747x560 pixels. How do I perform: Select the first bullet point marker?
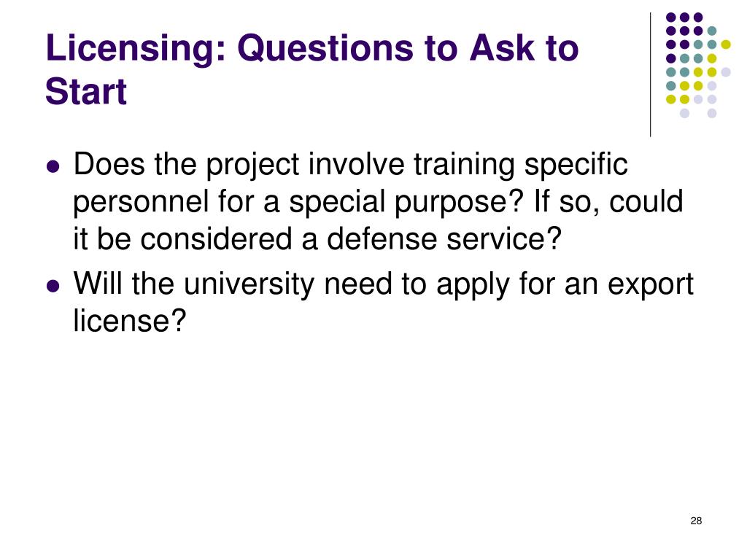pyautogui.click(x=53, y=167)
